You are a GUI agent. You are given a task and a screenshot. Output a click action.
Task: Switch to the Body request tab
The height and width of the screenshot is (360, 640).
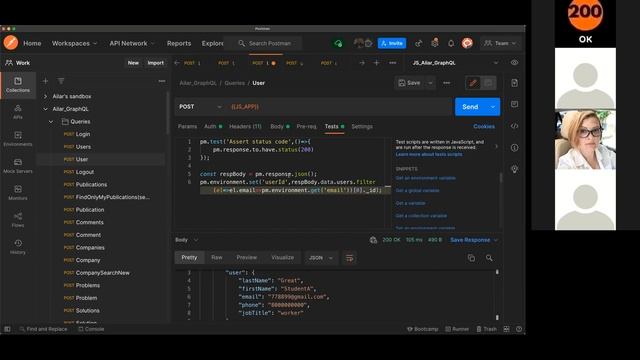(x=280, y=127)
